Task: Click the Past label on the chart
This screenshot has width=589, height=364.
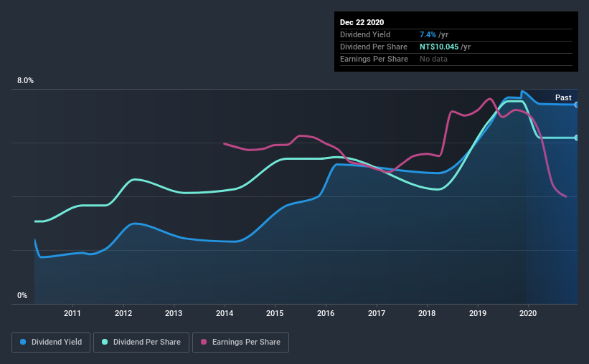Action: pos(563,97)
